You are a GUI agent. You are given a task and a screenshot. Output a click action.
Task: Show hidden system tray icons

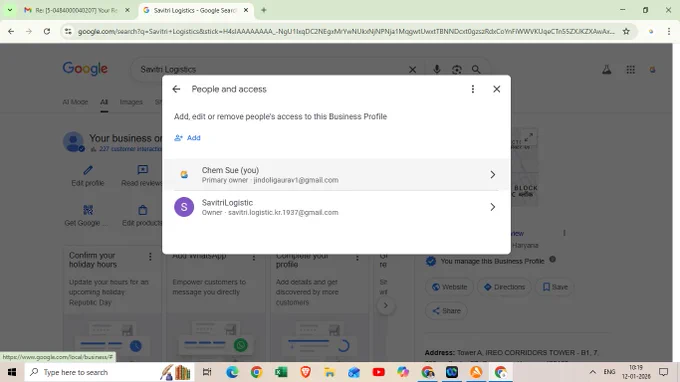[x=592, y=372]
